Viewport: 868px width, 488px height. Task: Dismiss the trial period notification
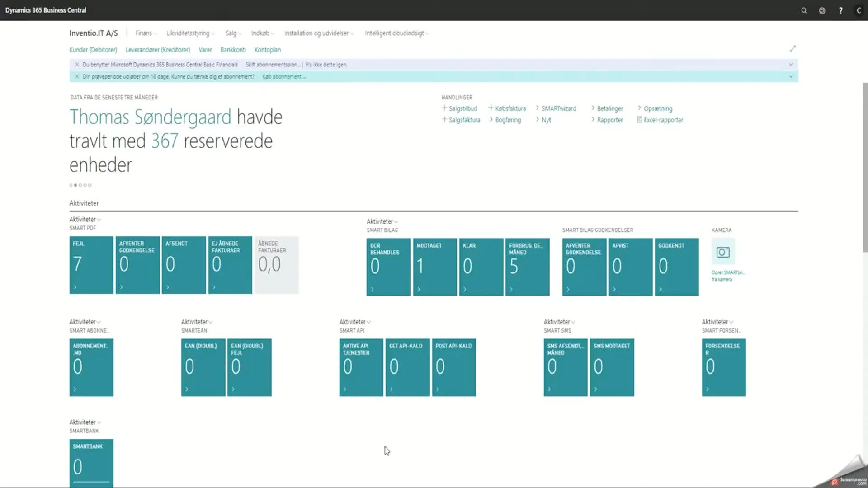click(77, 76)
